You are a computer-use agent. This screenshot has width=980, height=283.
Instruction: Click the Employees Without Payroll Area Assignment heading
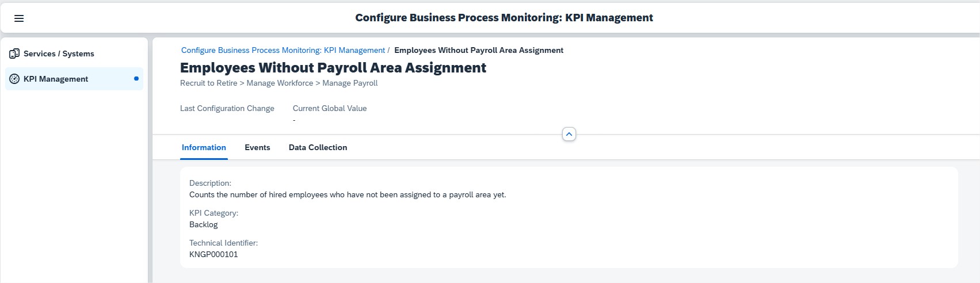333,68
